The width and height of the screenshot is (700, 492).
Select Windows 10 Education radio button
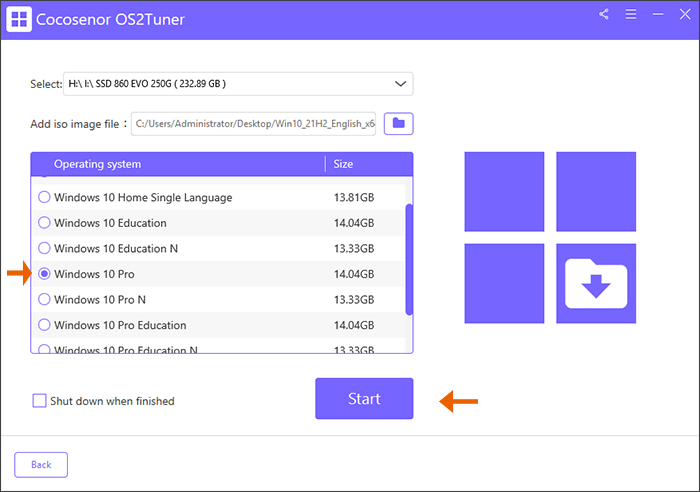44,222
